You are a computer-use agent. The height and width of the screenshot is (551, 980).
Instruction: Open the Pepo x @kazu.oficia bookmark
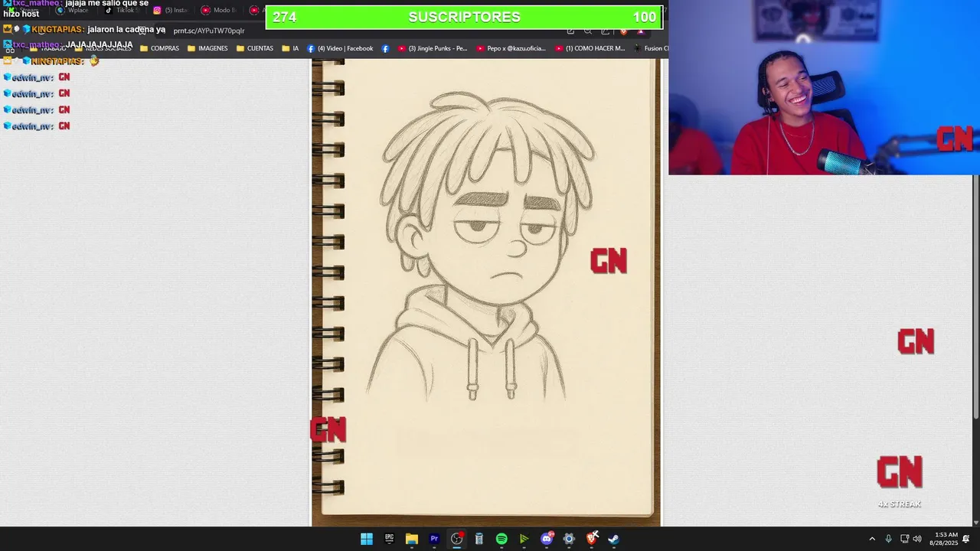click(511, 48)
